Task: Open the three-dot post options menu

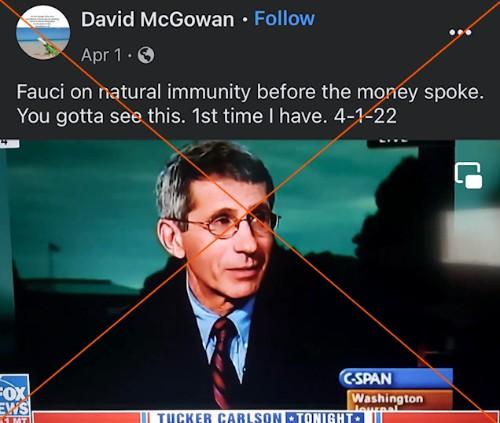Action: click(460, 32)
